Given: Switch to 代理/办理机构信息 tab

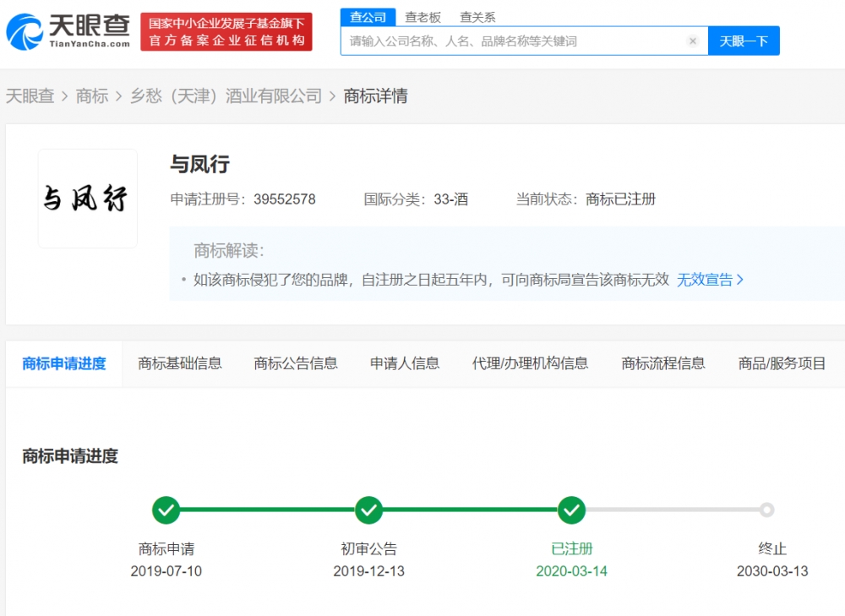Looking at the screenshot, I should click(531, 364).
